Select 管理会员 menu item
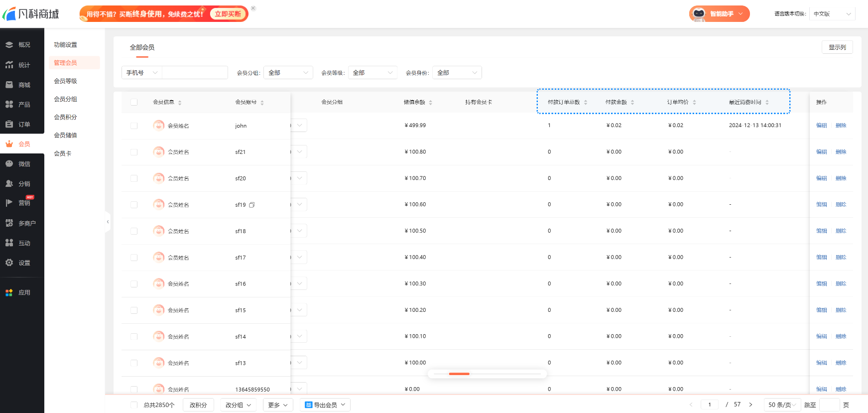Viewport: 868px width, 413px height. click(x=74, y=63)
